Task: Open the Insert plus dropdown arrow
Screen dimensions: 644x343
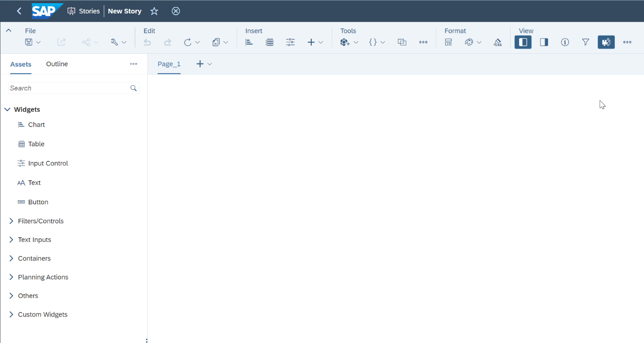Action: pyautogui.click(x=321, y=42)
